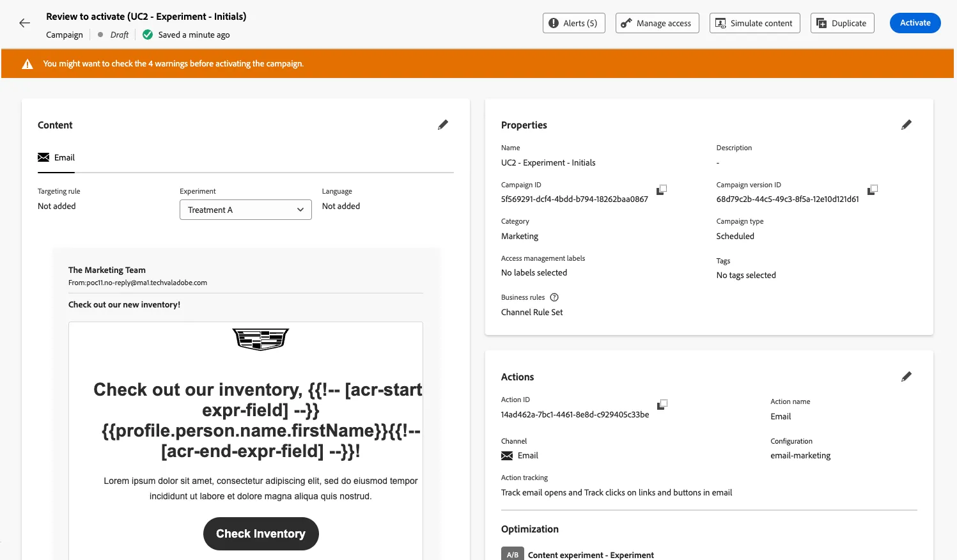Go back using the left arrow icon

click(x=24, y=23)
